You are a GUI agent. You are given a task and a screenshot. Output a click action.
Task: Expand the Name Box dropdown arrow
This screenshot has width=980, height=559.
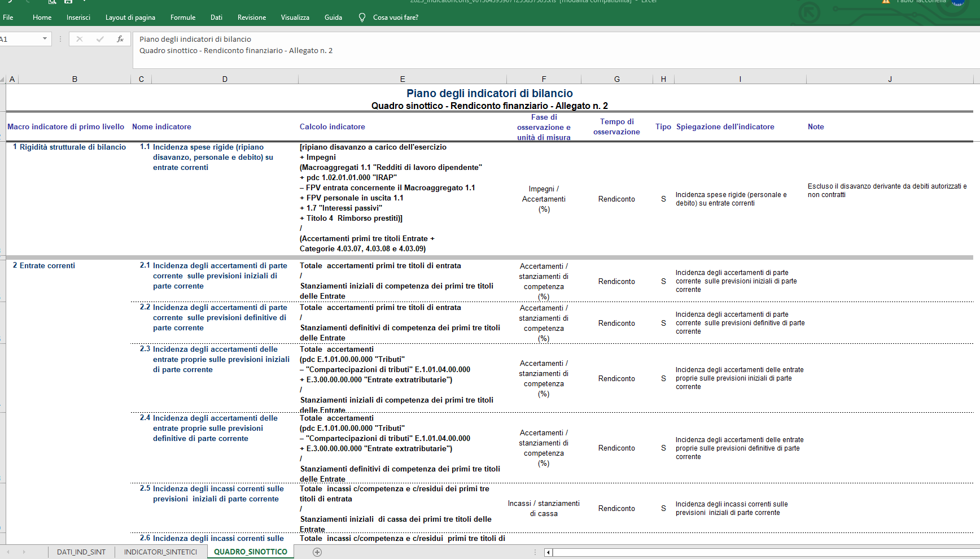coord(45,39)
